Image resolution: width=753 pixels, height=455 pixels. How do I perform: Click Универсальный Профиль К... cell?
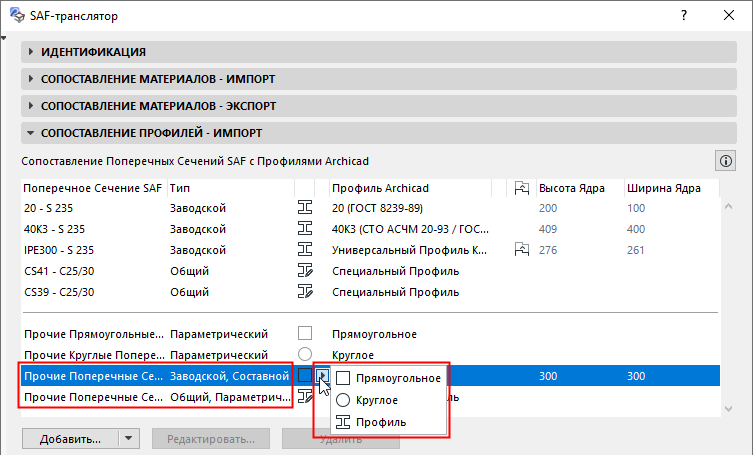pos(409,250)
